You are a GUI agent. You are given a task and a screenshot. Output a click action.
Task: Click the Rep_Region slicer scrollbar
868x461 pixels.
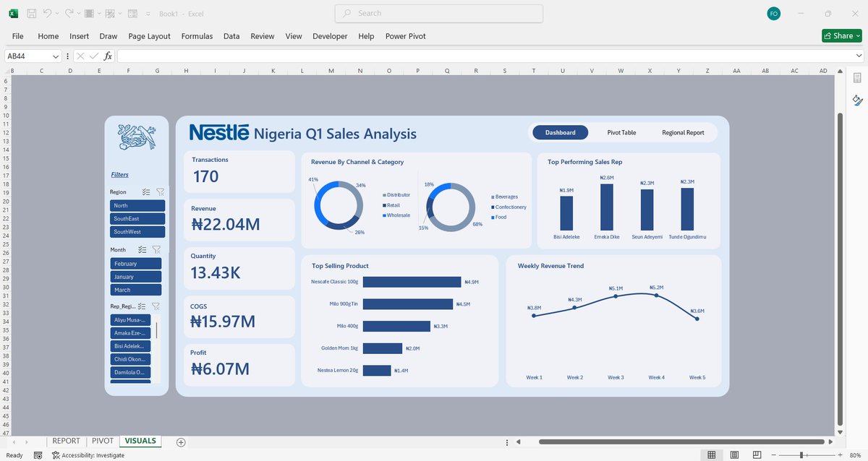(x=157, y=331)
